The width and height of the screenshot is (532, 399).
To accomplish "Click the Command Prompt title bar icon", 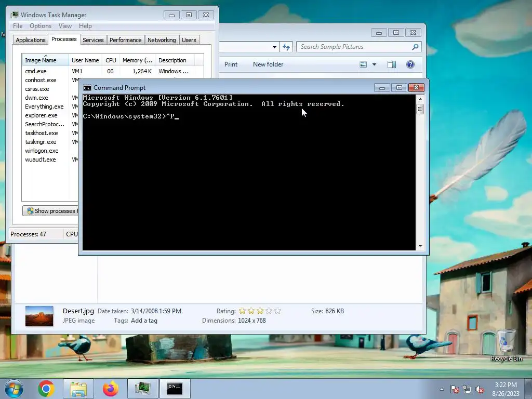I will [x=87, y=88].
